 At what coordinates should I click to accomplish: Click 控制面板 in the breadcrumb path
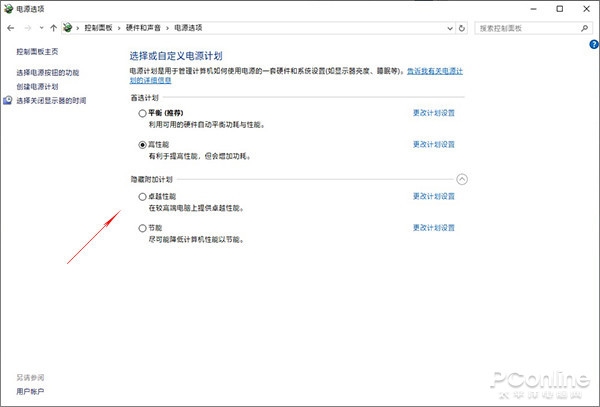coord(102,26)
